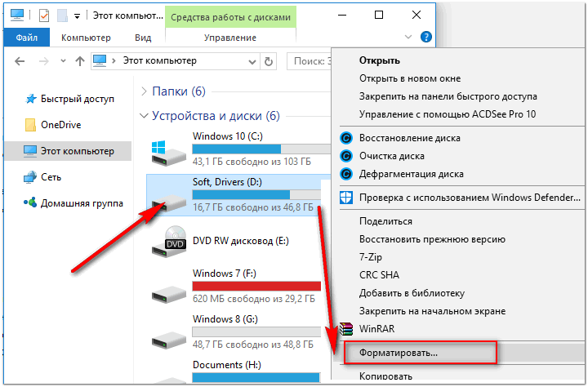Open recent locations dropdown arrow
Viewport: 588px width, 387px height.
click(x=63, y=60)
